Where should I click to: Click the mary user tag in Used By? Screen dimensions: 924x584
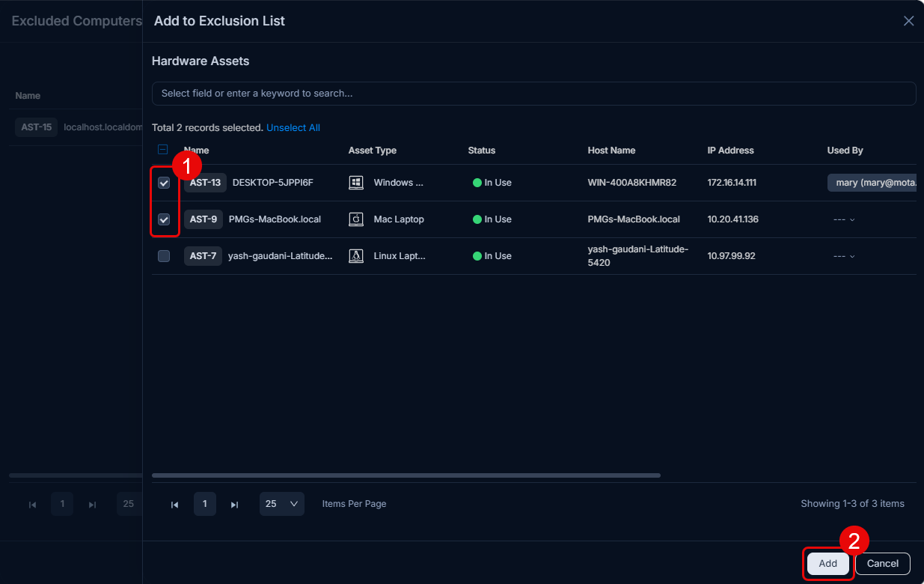pyautogui.click(x=872, y=183)
